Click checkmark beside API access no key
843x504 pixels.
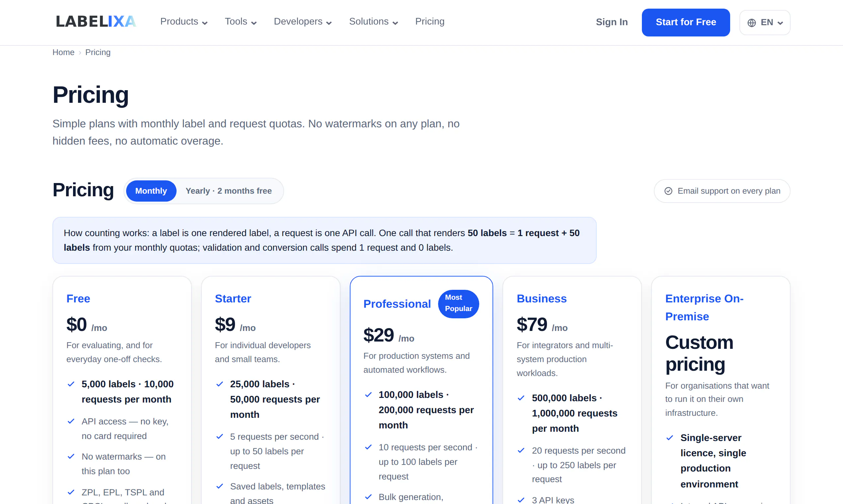(x=71, y=421)
